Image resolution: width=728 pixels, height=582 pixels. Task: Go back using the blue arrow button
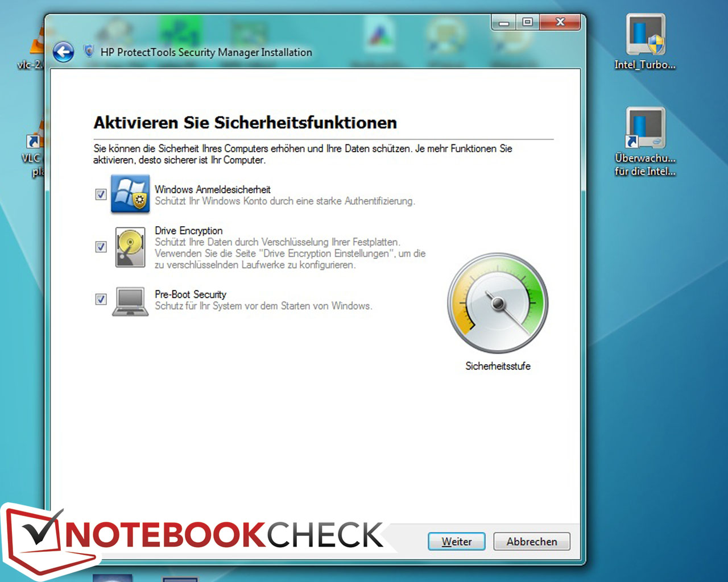click(63, 52)
